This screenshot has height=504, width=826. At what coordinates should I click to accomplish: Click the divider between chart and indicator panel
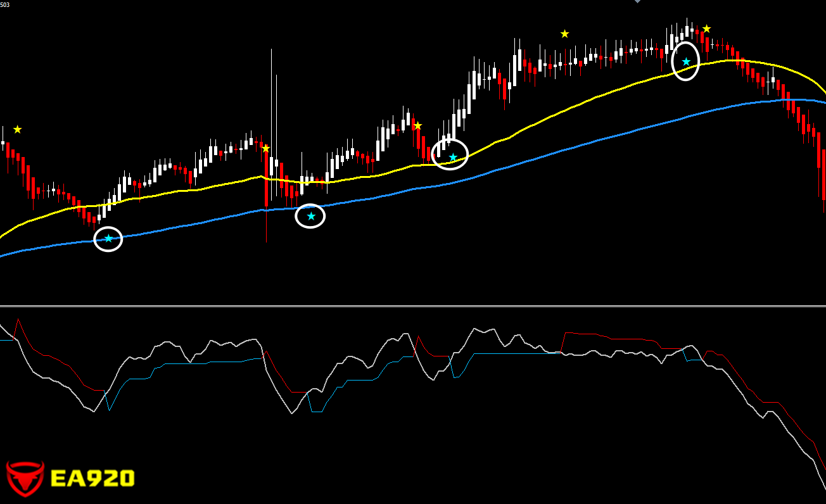tap(413, 306)
